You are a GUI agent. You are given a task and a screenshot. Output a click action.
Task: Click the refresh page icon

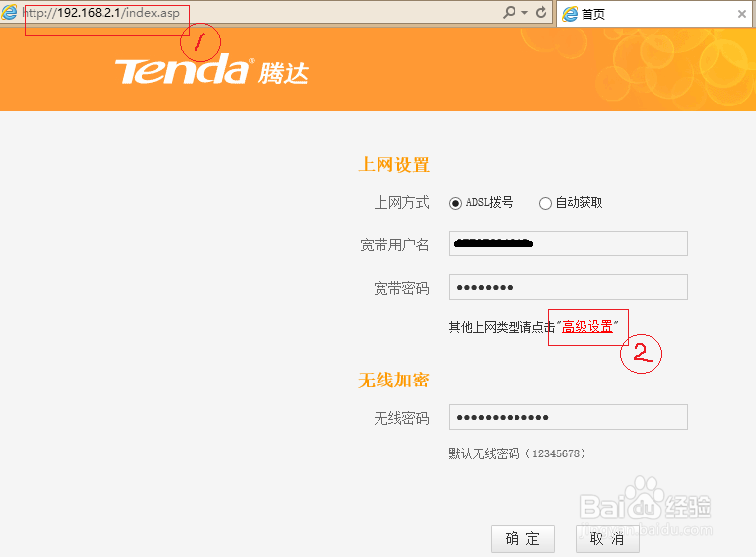pyautogui.click(x=541, y=12)
